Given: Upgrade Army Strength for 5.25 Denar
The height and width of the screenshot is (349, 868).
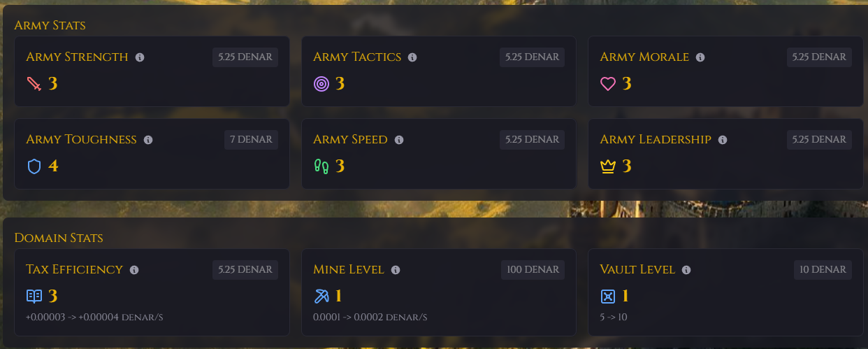Looking at the screenshot, I should click(245, 57).
